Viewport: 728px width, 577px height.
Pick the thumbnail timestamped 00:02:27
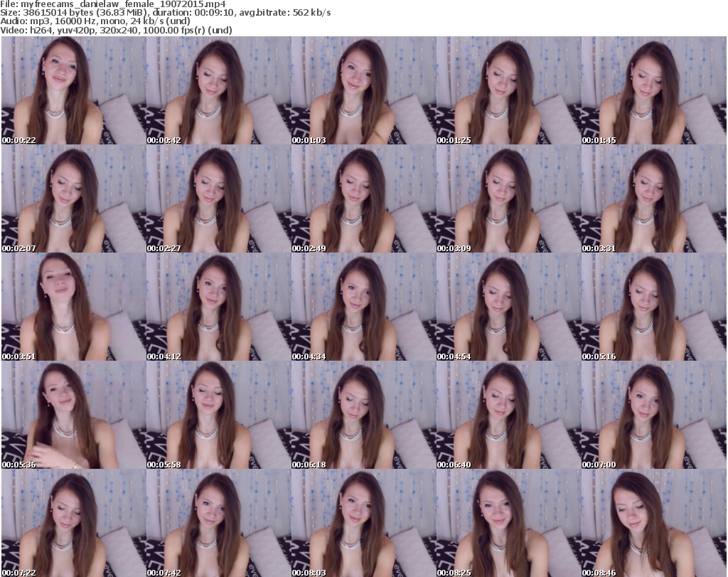click(219, 198)
